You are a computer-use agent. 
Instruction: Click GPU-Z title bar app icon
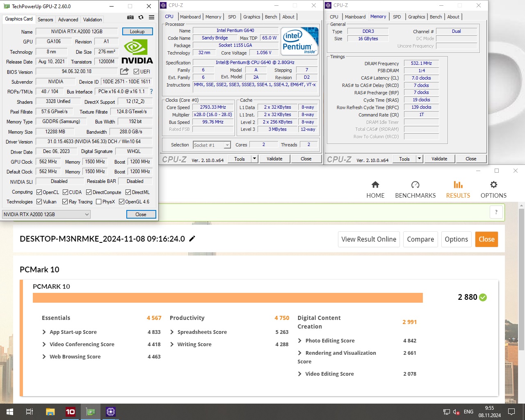pos(7,6)
